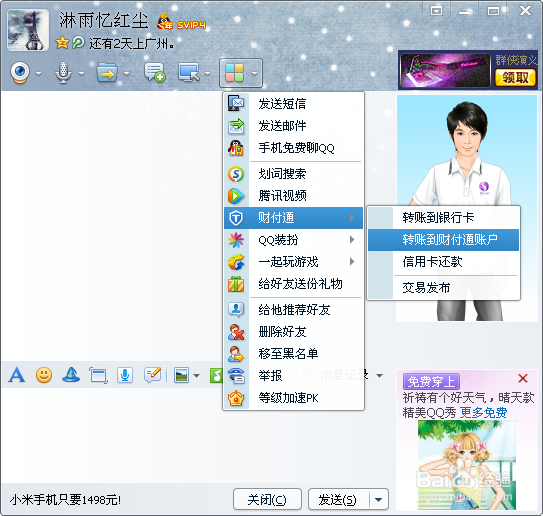Expand send file options arrow
Image resolution: width=543 pixels, height=516 pixels.
(126, 73)
